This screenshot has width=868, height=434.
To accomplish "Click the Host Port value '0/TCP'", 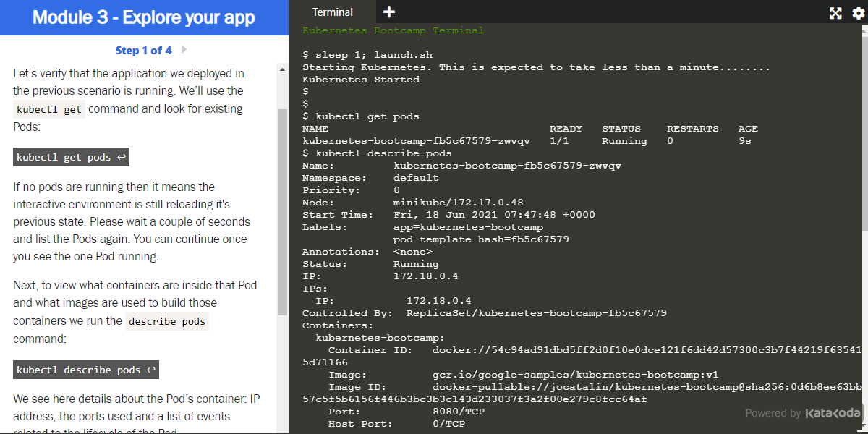I will (x=448, y=424).
